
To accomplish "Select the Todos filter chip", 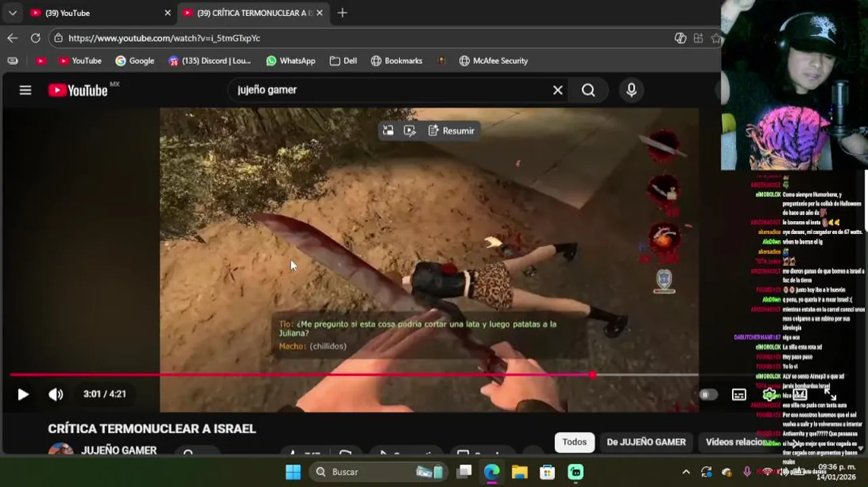I will click(x=575, y=442).
